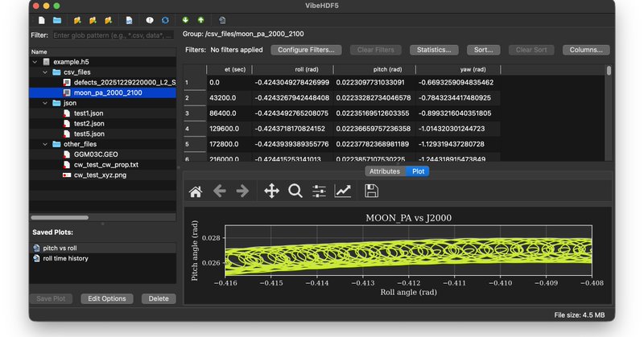The image size is (644, 337).
Task: Select test5.json in the tree
Action: 103,134
